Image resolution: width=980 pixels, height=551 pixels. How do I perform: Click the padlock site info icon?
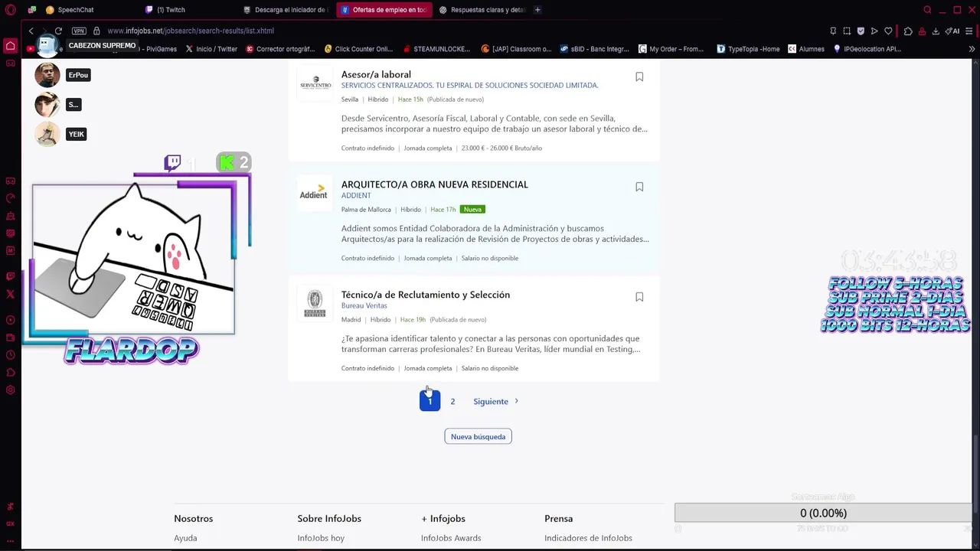(96, 31)
